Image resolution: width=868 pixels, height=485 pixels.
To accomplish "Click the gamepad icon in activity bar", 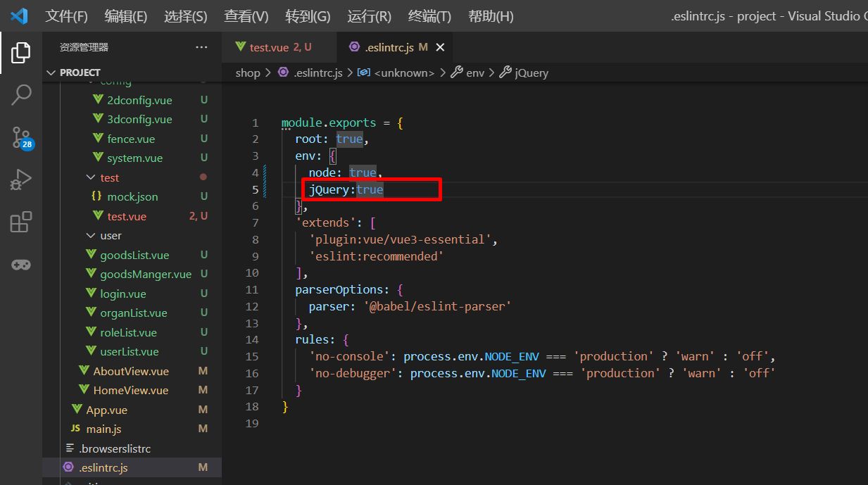I will 21,265.
